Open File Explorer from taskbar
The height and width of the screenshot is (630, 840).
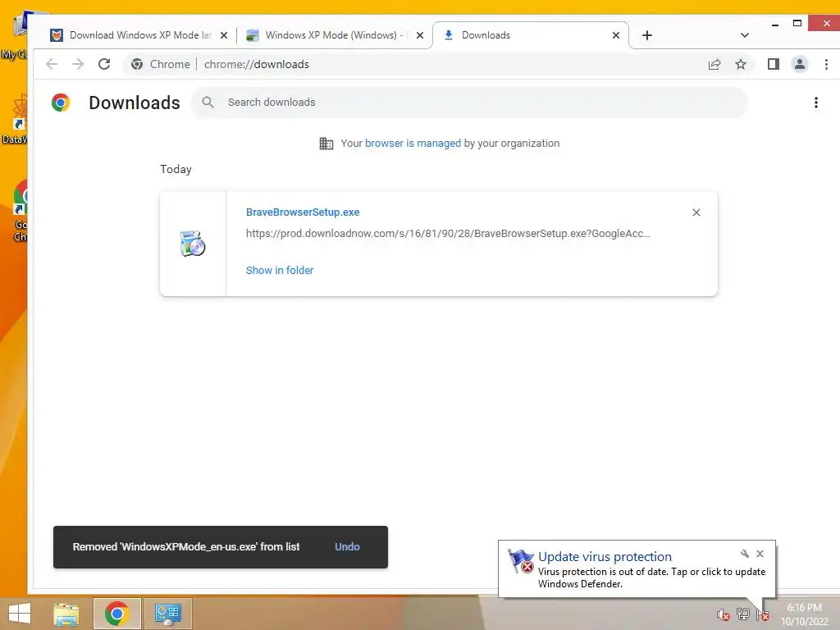point(66,614)
